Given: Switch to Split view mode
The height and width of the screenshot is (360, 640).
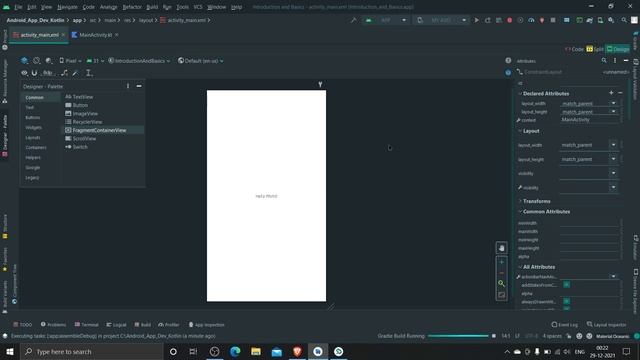Looking at the screenshot, I should tap(595, 49).
